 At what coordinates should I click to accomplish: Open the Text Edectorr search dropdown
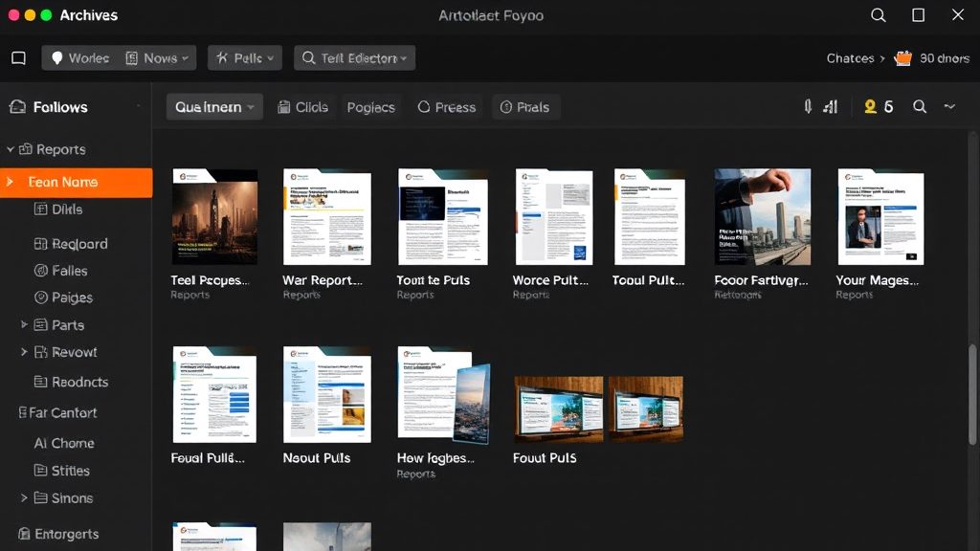(354, 58)
